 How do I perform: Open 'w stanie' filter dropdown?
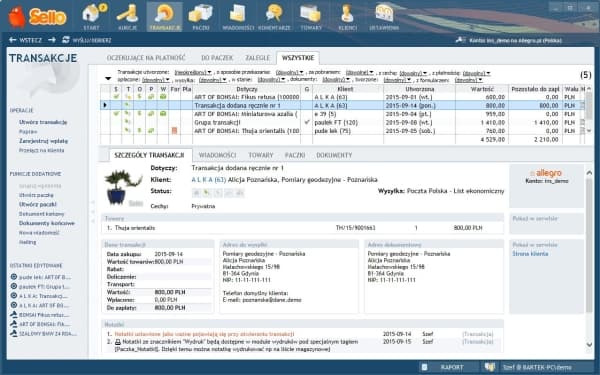[x=271, y=80]
